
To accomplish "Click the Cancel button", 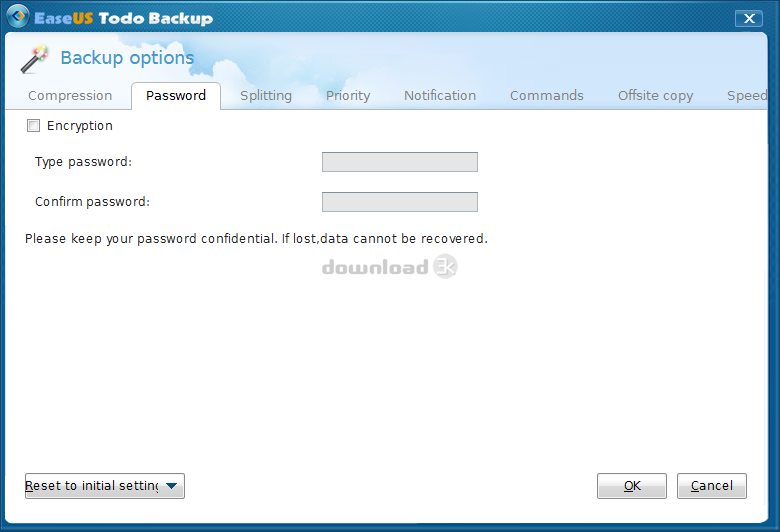I will coord(712,486).
